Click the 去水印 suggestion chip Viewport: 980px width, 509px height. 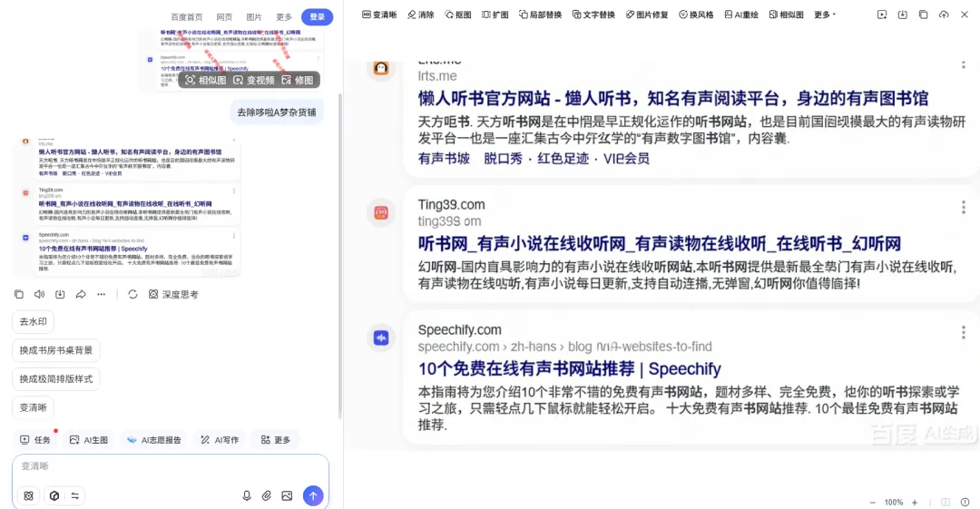point(34,322)
